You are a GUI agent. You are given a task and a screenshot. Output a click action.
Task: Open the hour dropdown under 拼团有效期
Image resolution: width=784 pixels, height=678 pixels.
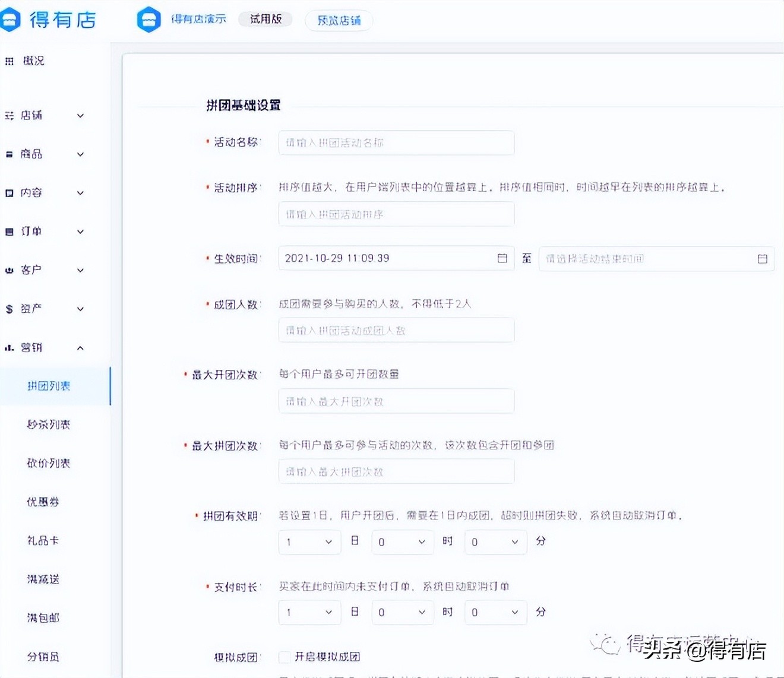tap(403, 541)
